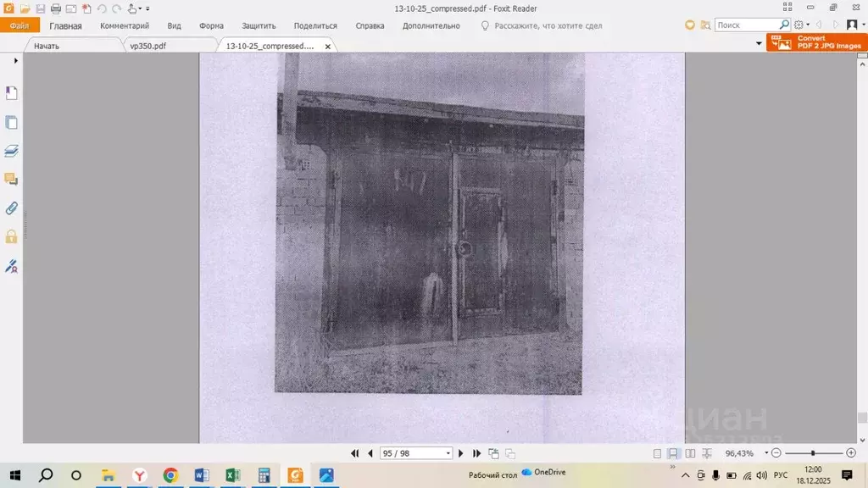868x488 pixels.
Task: Open the Attachments paperclip panel
Action: click(x=12, y=208)
